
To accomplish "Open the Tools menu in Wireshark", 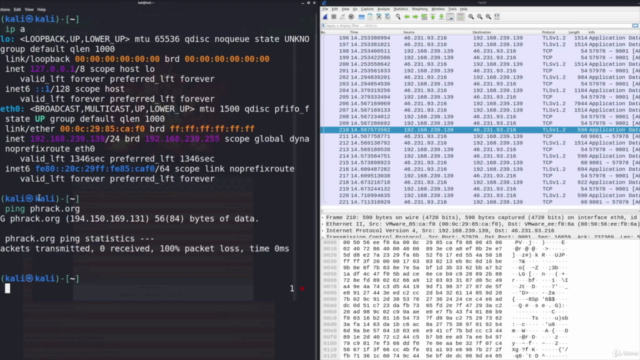I will click(452, 9).
